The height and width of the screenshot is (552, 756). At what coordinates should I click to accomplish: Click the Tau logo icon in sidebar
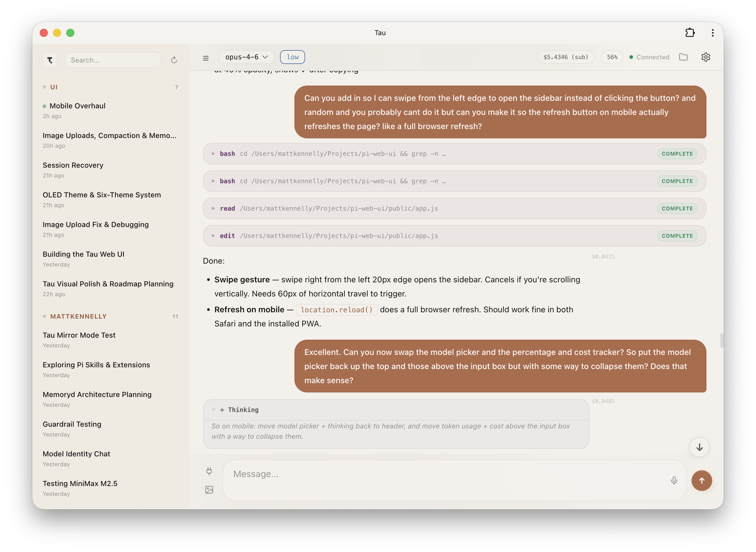[x=50, y=60]
